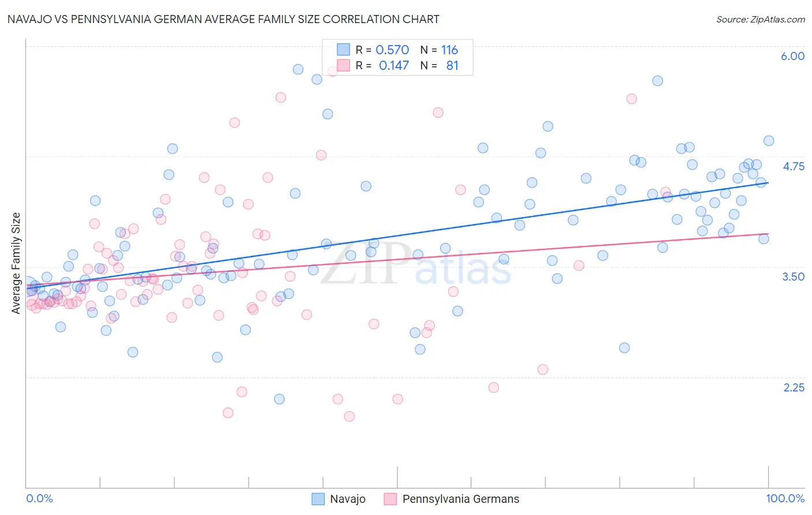Click the Average Family Size axis title
812x515 pixels.
click(16, 263)
